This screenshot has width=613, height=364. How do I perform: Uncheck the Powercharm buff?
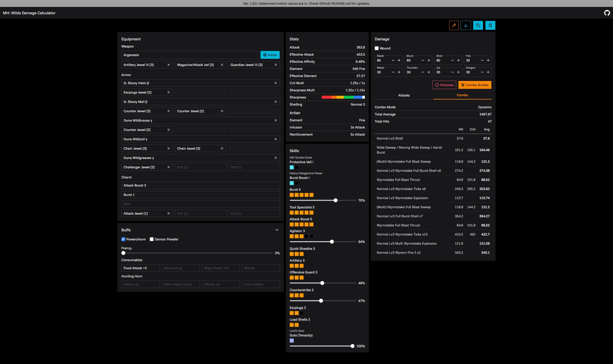point(123,239)
